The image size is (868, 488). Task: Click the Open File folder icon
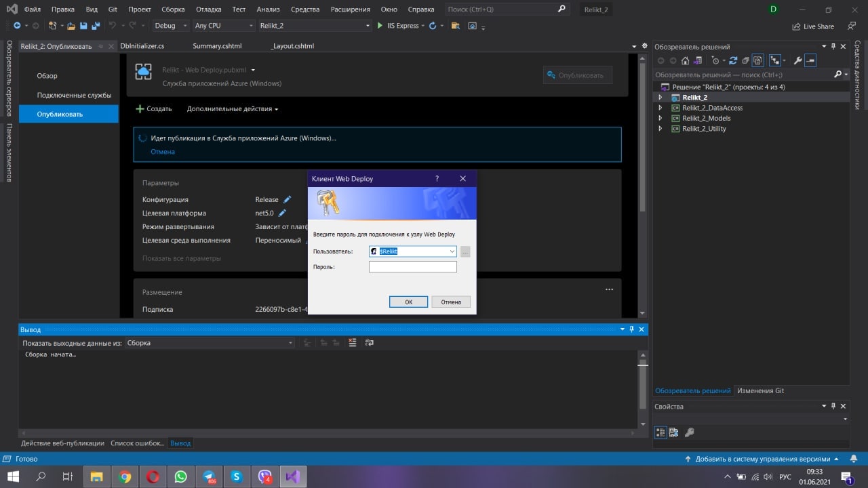(71, 26)
